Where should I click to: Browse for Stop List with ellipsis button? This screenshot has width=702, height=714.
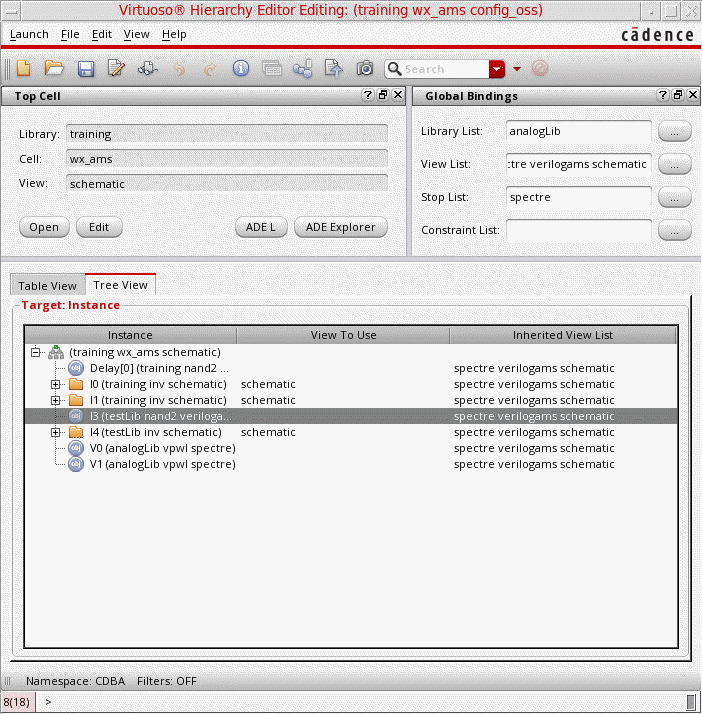click(675, 197)
